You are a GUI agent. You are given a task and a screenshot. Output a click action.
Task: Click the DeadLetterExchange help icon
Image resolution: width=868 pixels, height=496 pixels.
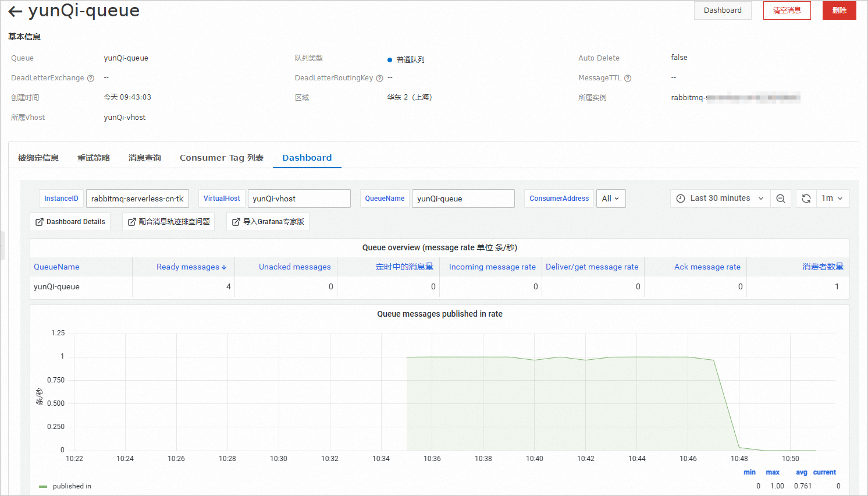point(91,79)
